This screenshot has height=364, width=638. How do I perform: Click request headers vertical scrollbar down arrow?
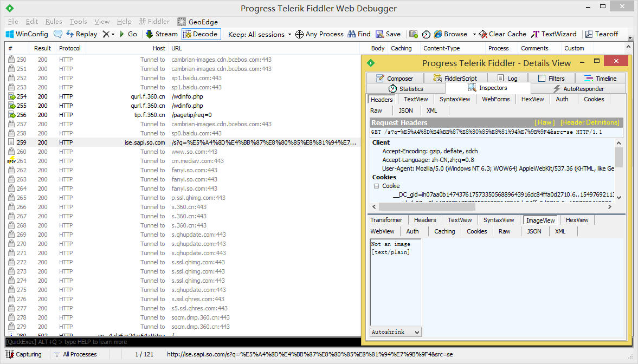coord(618,197)
